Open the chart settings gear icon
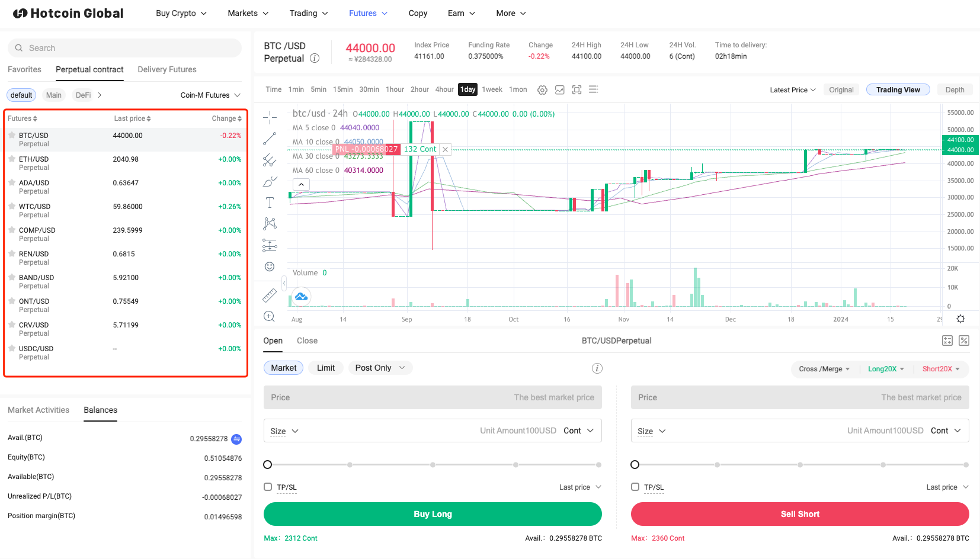Image resolution: width=980 pixels, height=559 pixels. click(542, 90)
